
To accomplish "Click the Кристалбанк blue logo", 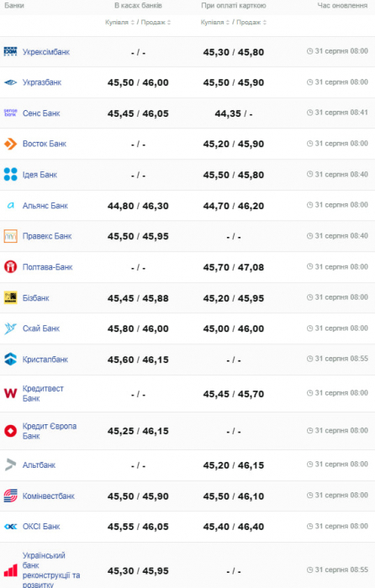I will click(x=10, y=359).
